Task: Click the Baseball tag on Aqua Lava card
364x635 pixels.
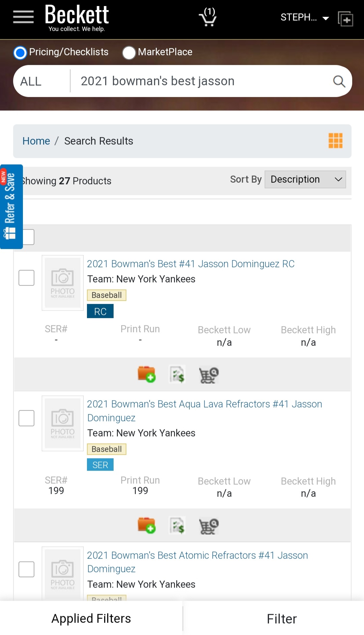Action: click(x=107, y=449)
